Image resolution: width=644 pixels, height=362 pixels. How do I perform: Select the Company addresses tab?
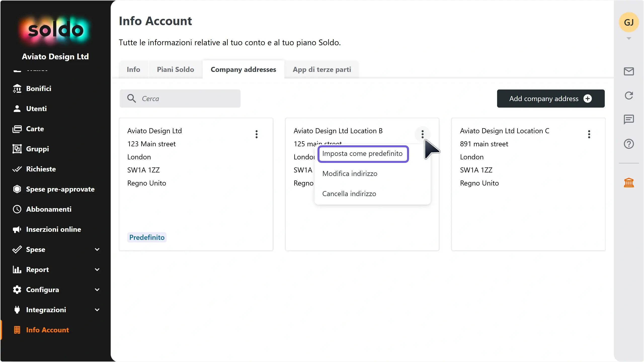(x=243, y=69)
